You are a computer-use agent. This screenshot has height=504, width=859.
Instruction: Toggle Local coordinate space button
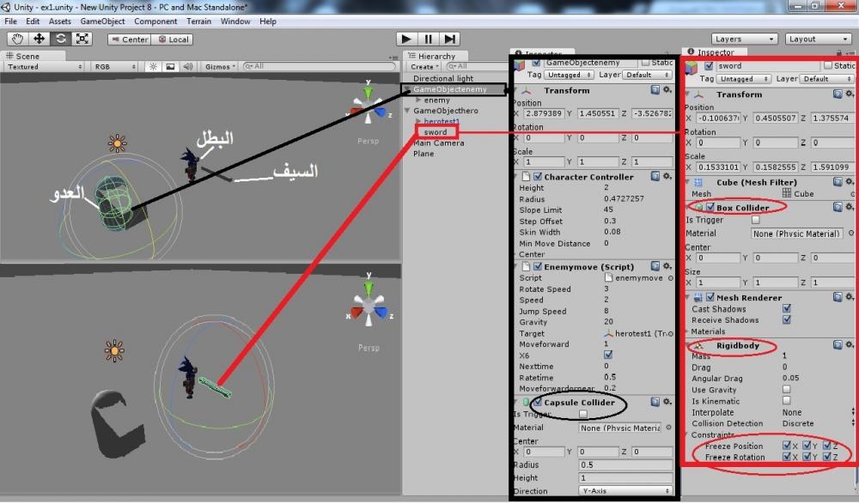(x=174, y=39)
